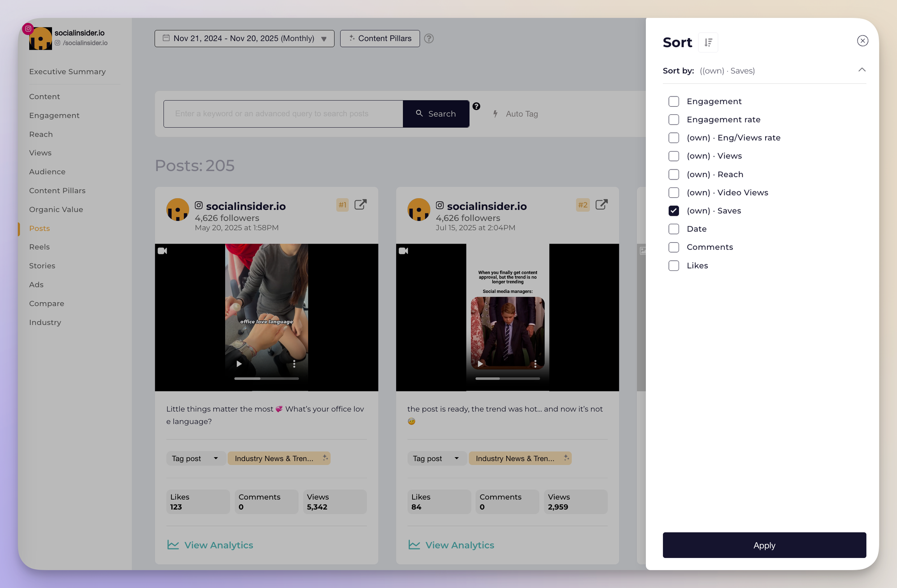Uncheck the (own) · Saves sort option
Screen dimensions: 897x588
click(674, 211)
